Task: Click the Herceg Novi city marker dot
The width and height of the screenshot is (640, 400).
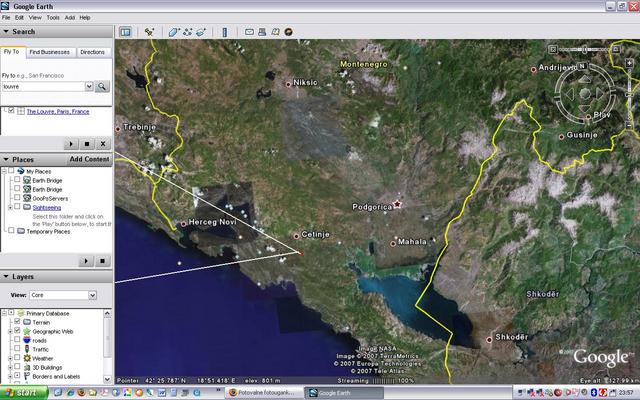Action: [184, 224]
